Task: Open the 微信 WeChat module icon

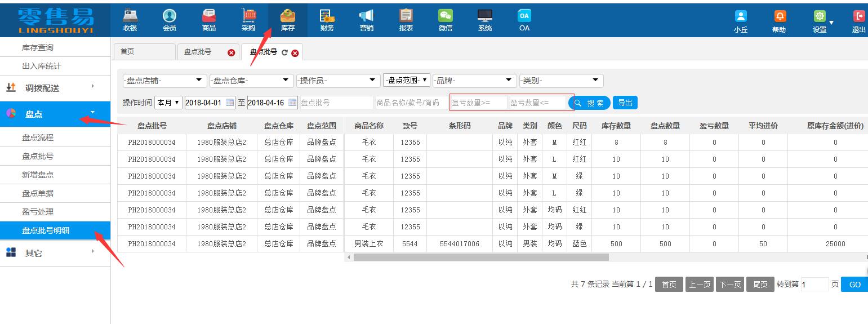Action: pos(446,16)
